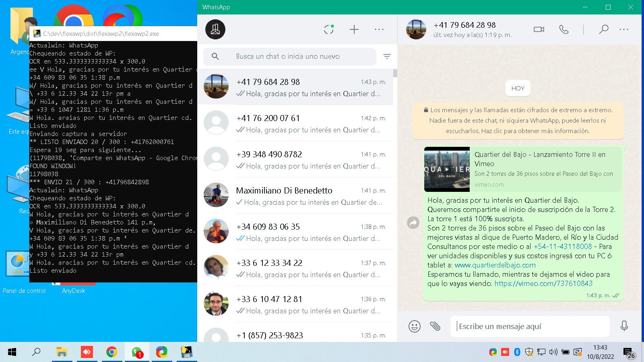Record a voice message with microphone
Screen dimensions: 644x362
click(x=624, y=326)
